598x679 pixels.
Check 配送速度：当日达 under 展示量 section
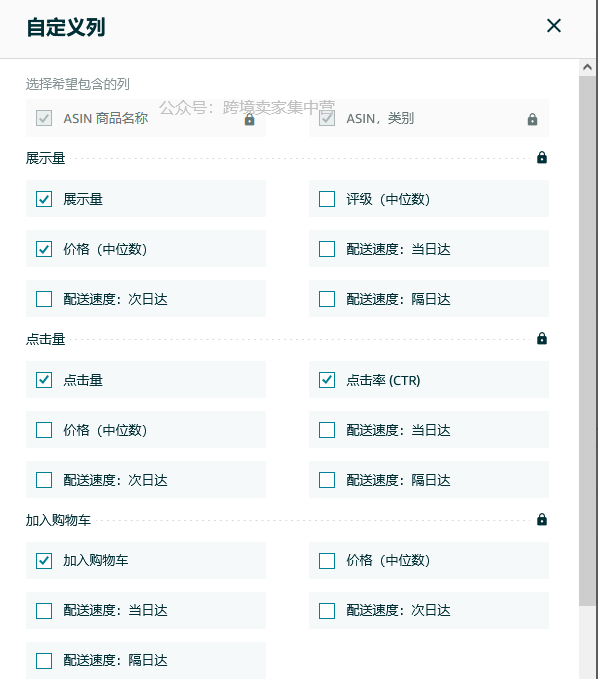[327, 249]
